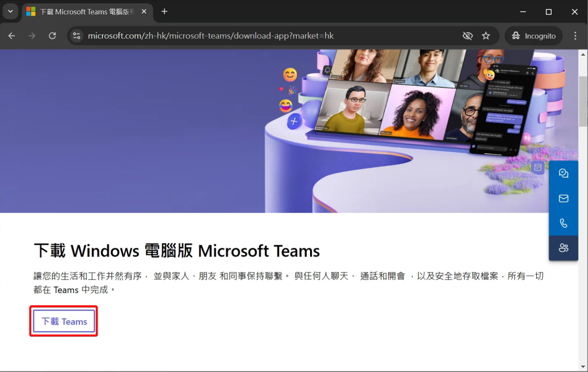Toggle the third-party cookies blocked eye icon
This screenshot has width=588, height=372.
(x=467, y=36)
